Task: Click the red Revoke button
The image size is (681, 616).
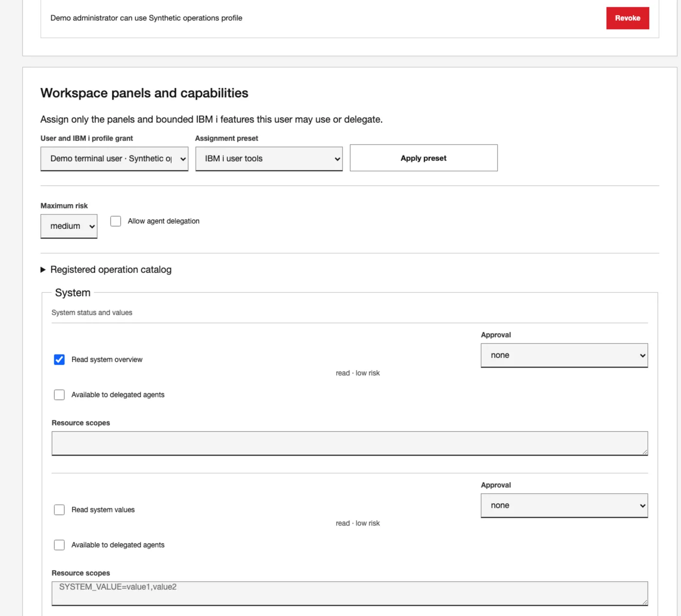Action: coord(627,18)
